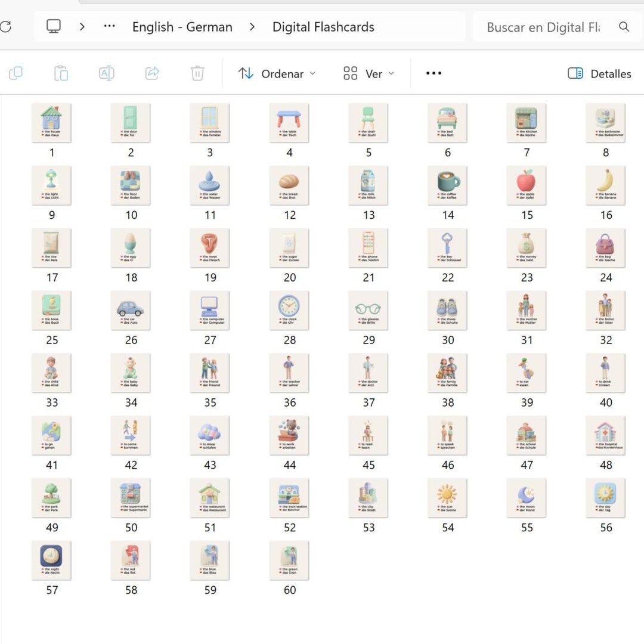The height and width of the screenshot is (644, 644).
Task: Select file 43 sleep flashcard
Action: pos(210,435)
